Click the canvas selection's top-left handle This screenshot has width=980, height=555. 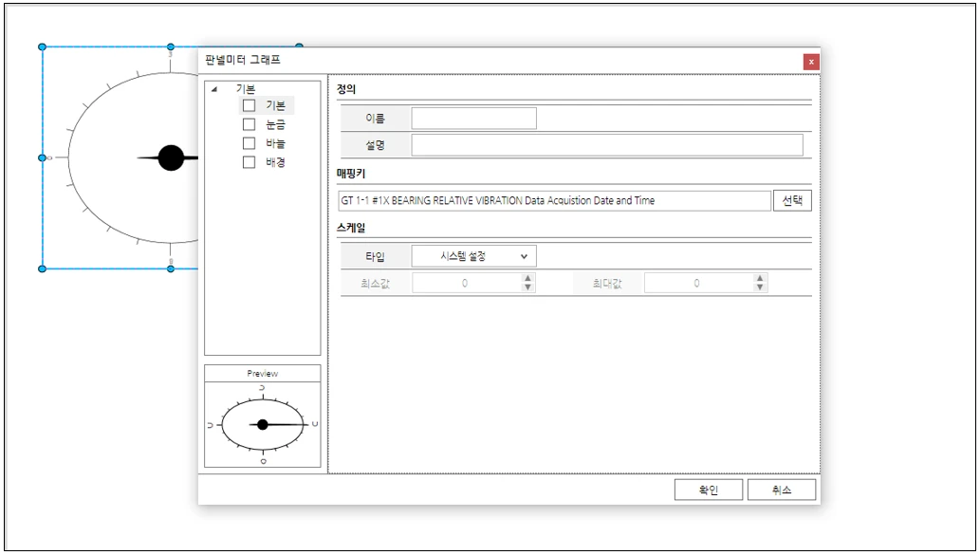(x=42, y=46)
